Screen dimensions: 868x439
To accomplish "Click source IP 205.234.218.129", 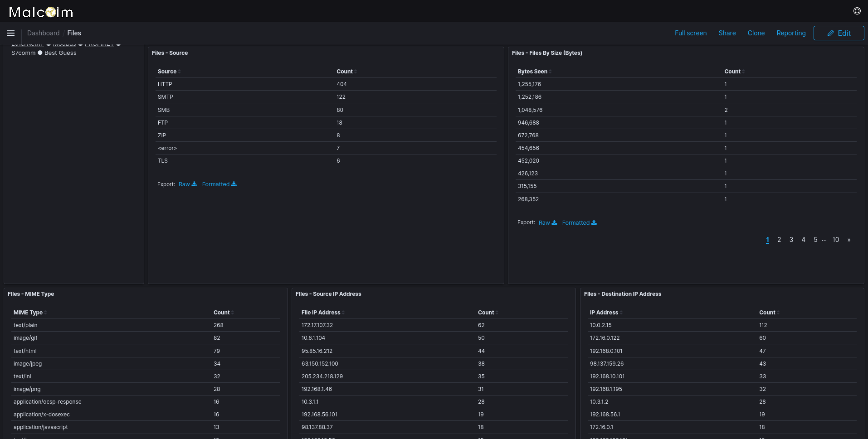I will (322, 376).
